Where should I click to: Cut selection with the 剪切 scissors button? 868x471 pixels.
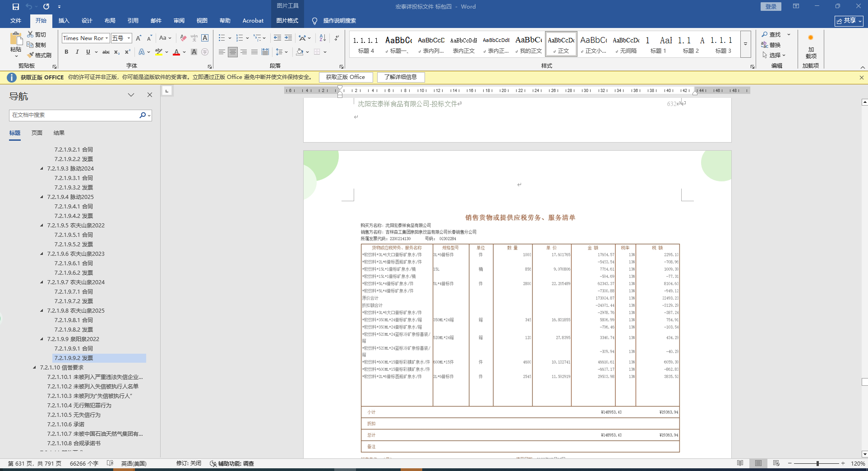coord(37,34)
